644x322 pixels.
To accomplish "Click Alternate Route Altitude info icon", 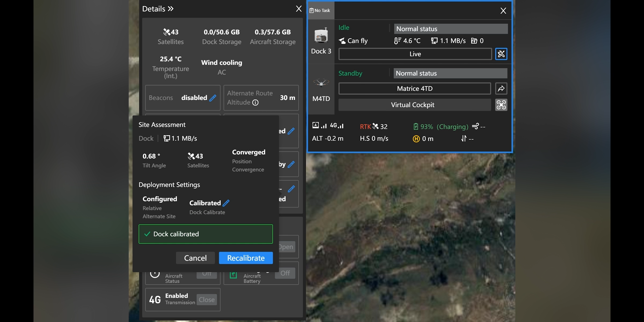I will [x=255, y=103].
